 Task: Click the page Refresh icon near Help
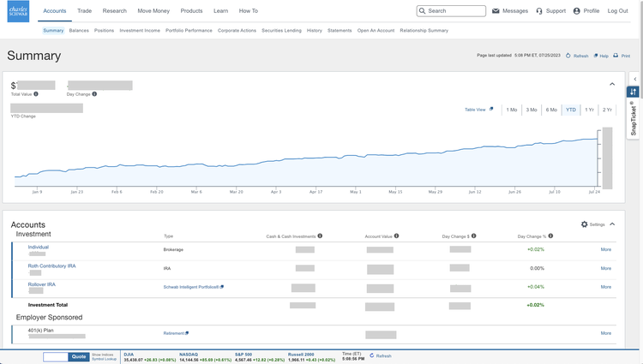(568, 56)
